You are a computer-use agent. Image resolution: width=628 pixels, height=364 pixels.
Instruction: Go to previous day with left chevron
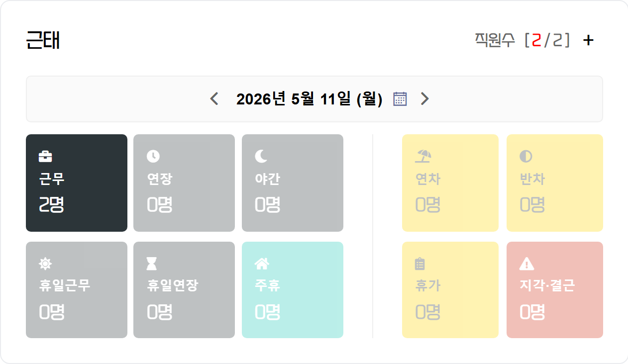214,99
